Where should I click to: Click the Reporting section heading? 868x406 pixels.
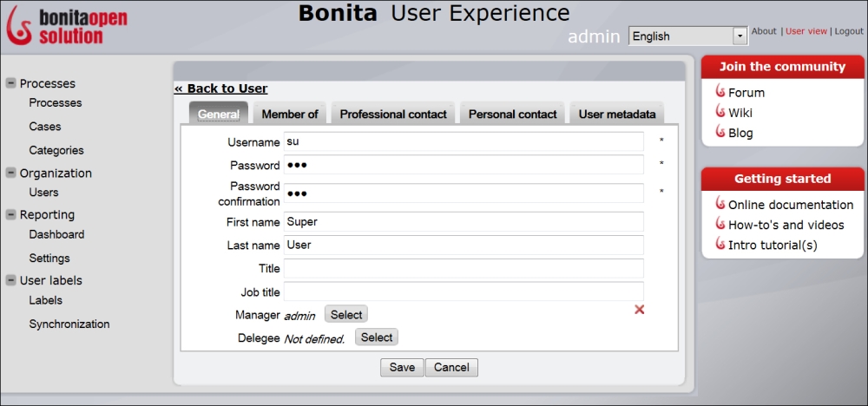pos(47,214)
